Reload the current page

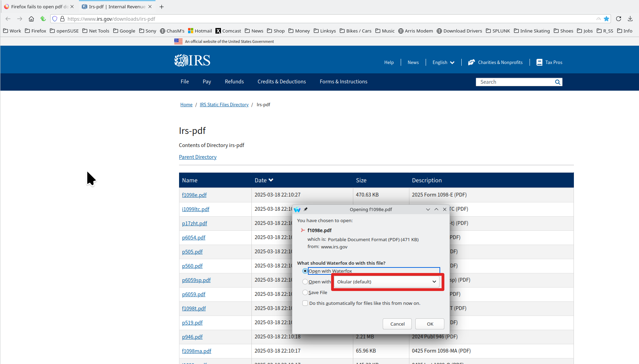point(619,19)
